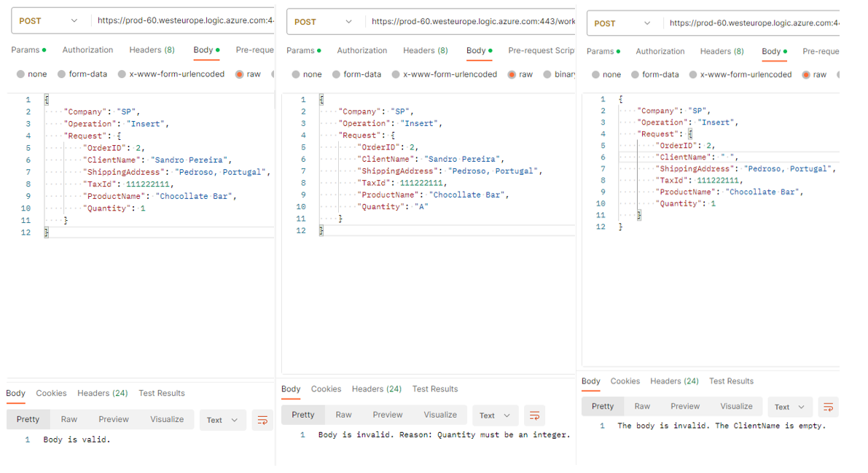Switch to Authorization tab in left panel
868x473 pixels.
(87, 50)
